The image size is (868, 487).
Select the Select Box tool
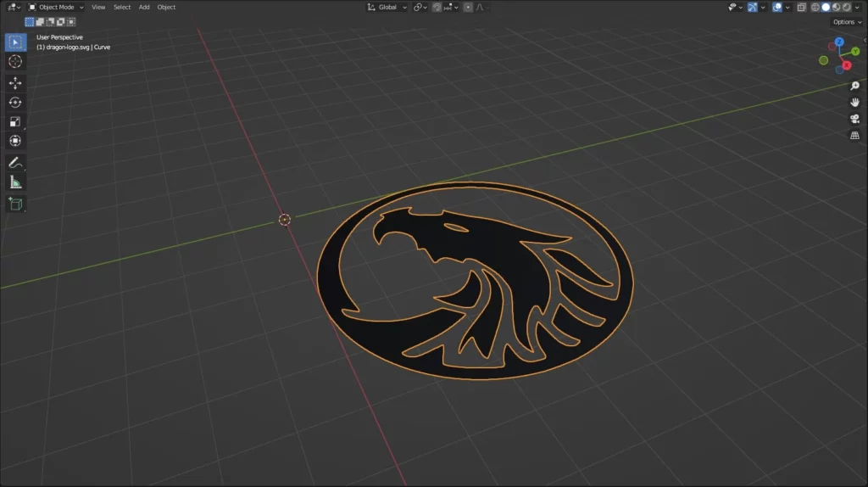(x=15, y=42)
